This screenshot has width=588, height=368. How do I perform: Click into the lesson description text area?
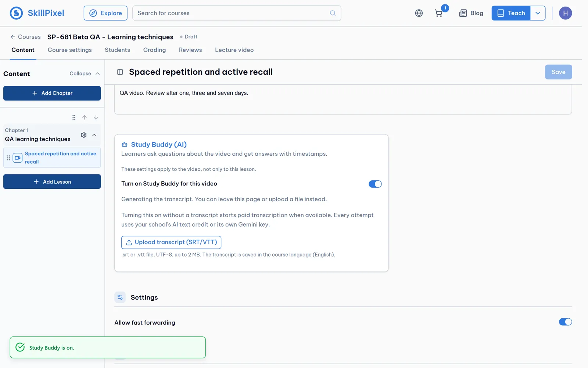(x=343, y=99)
